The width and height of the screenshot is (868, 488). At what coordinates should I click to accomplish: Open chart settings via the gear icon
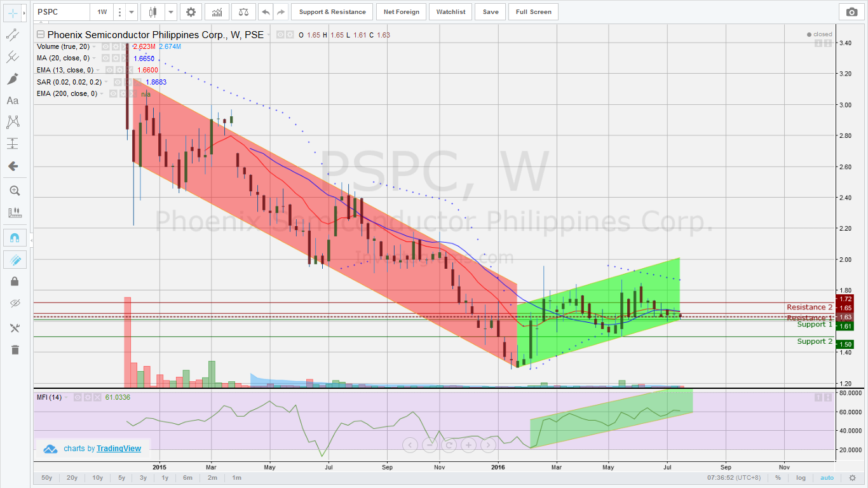tap(191, 11)
